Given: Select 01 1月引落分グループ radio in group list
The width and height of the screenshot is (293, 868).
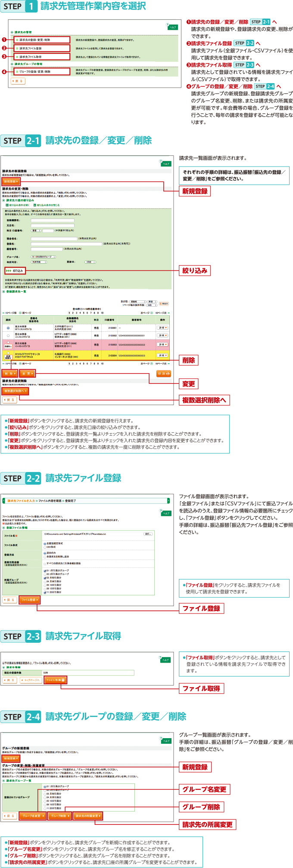Looking at the screenshot, I should [x=45, y=786].
